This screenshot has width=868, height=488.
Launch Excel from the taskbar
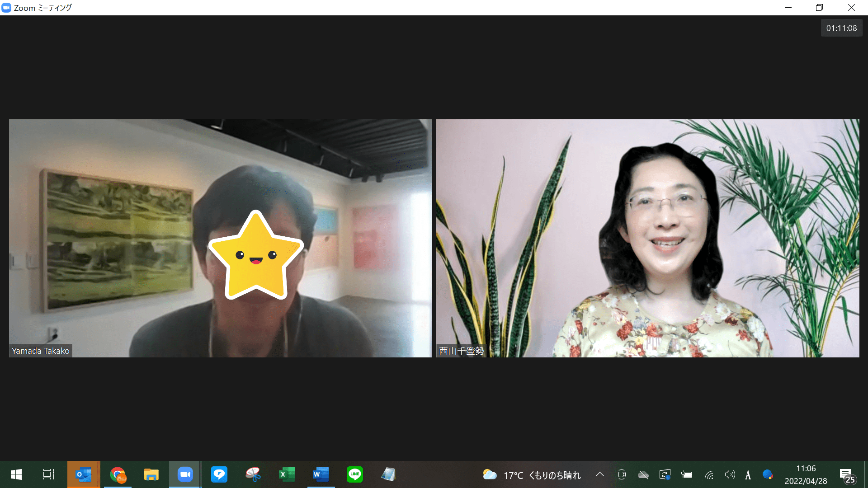[x=287, y=474]
